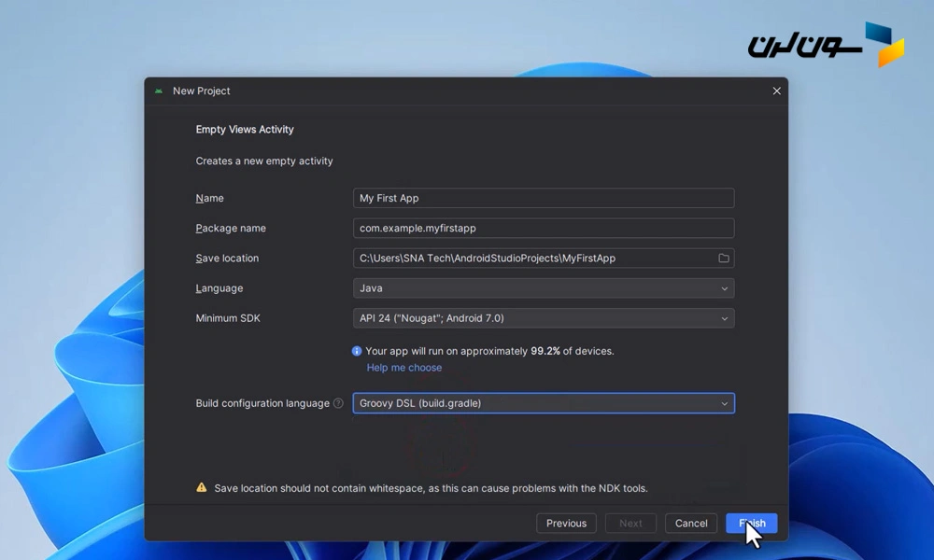Focus the Package name text field
934x560 pixels.
543,228
